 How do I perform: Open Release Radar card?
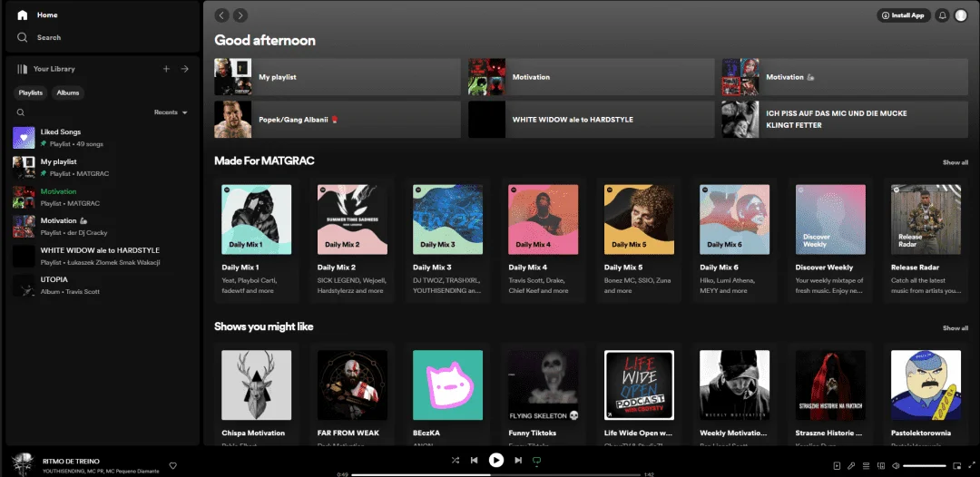pos(926,239)
